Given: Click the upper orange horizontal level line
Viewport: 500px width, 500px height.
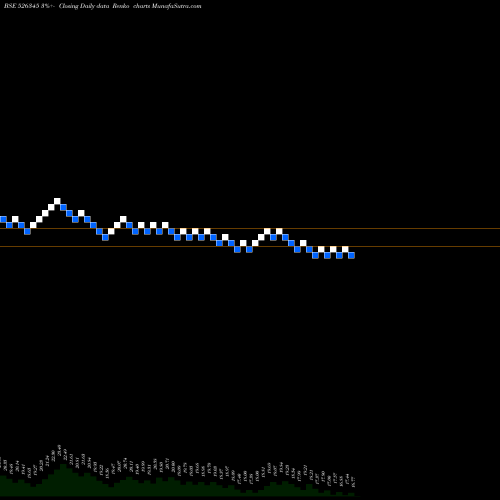Looking at the screenshot, I should pos(250,229).
